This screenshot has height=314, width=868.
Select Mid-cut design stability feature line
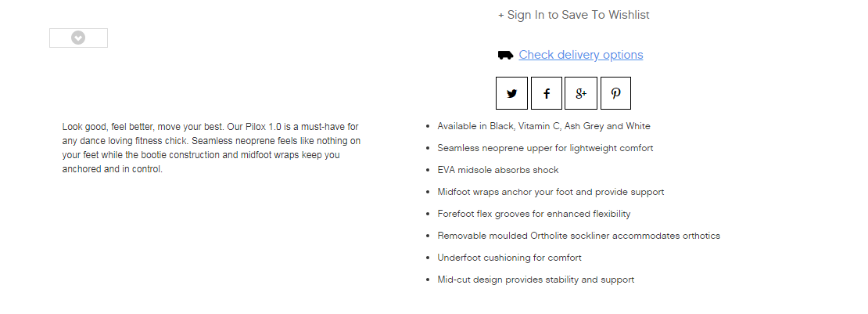pos(536,280)
